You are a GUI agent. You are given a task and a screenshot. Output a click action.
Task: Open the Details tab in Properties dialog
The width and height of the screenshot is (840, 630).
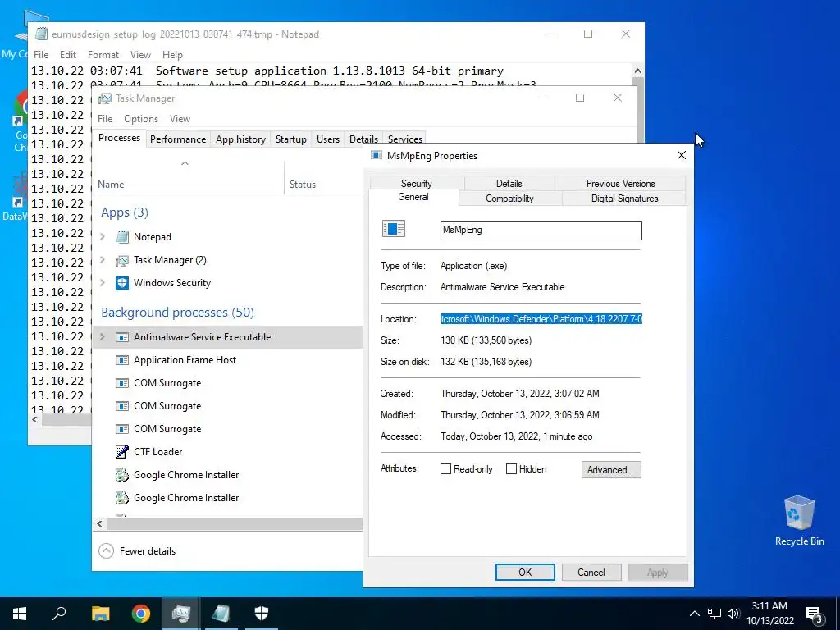pos(509,183)
